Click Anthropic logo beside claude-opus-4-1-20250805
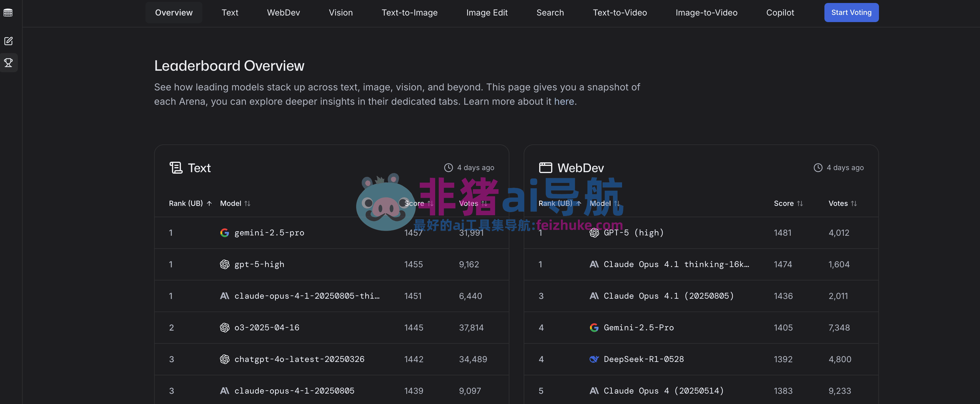Image resolution: width=980 pixels, height=404 pixels. [224, 391]
